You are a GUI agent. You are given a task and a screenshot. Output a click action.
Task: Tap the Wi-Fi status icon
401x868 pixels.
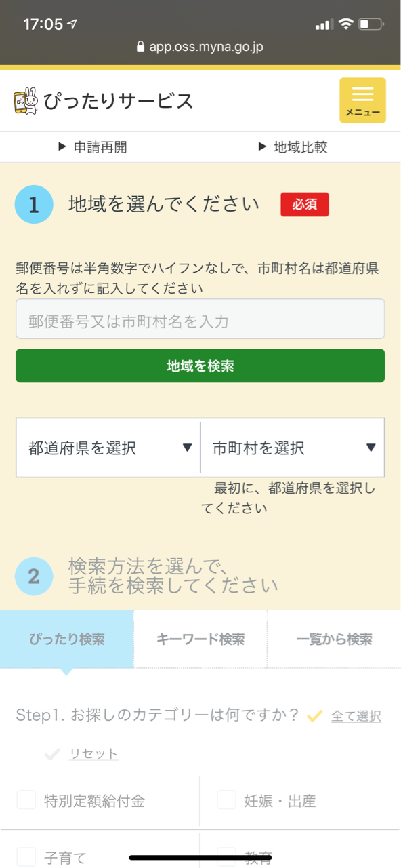tap(346, 24)
